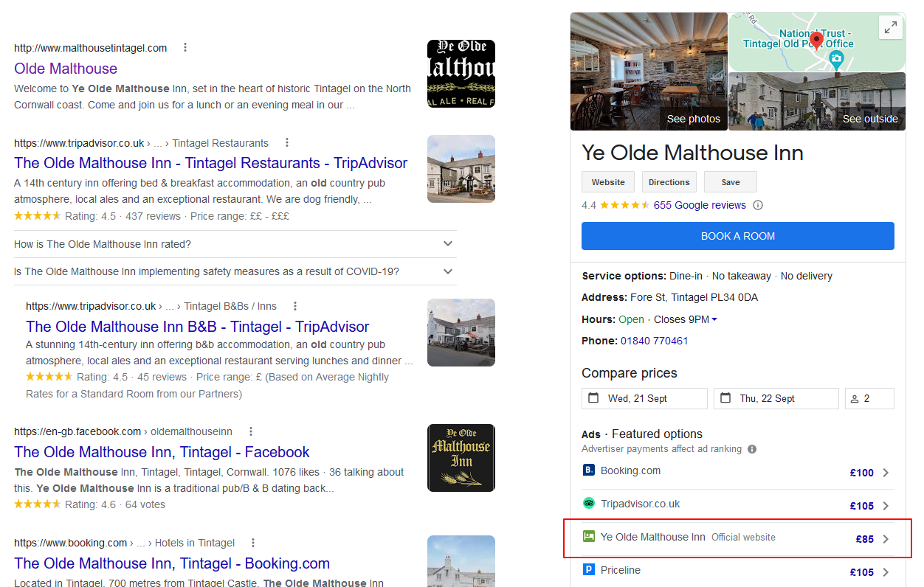Click the Directions button
The width and height of the screenshot is (924, 587).
pos(669,182)
